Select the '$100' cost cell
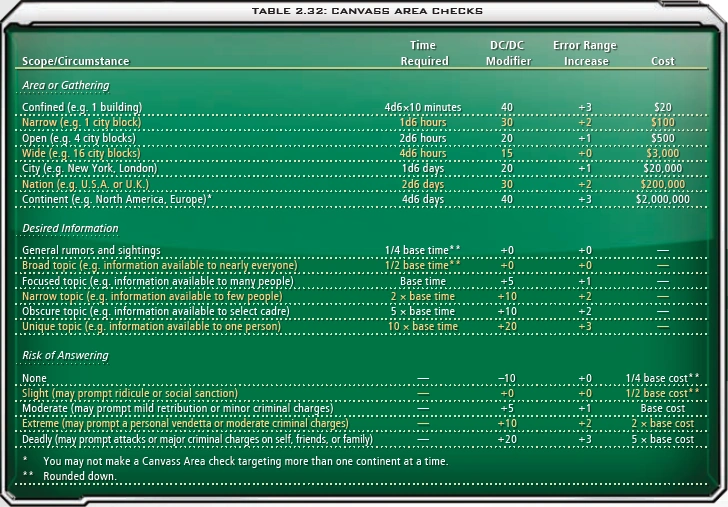 [663, 123]
